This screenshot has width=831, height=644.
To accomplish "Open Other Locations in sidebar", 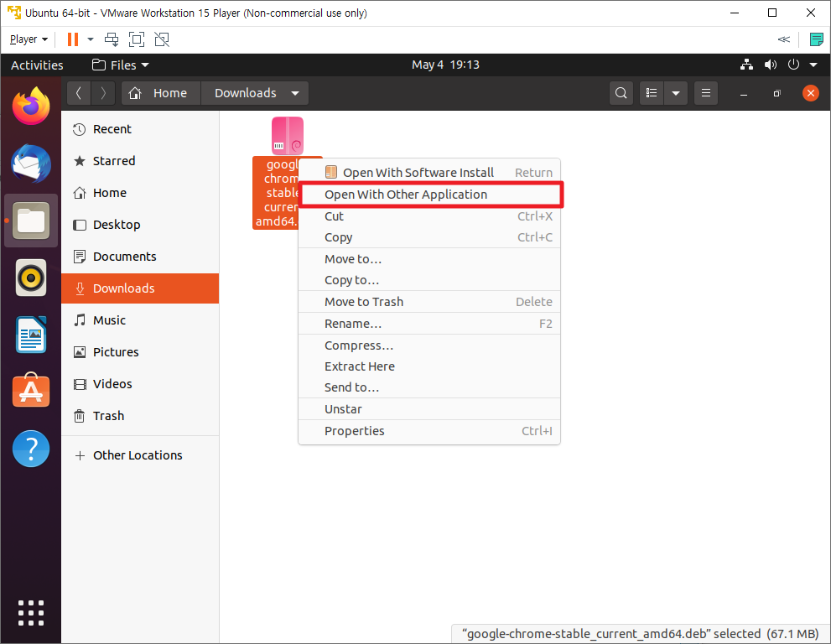I will pos(140,455).
